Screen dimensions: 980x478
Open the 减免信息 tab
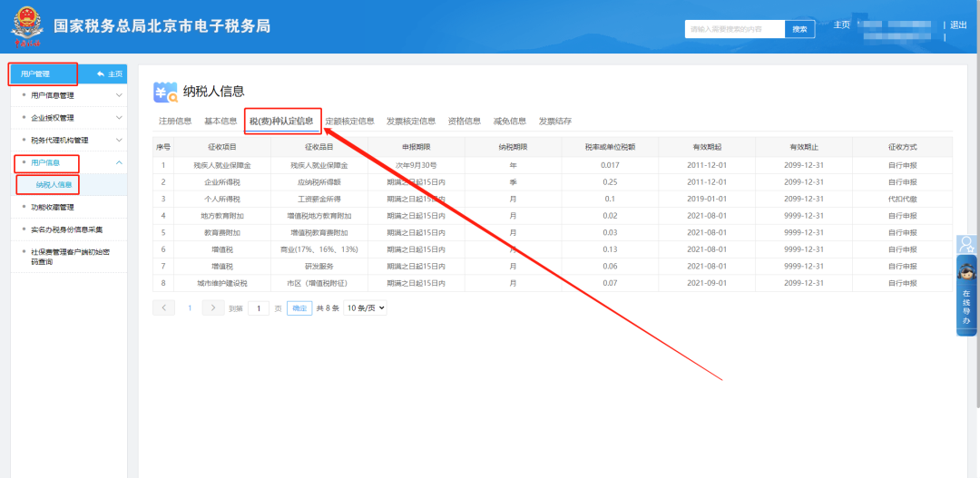[x=509, y=121]
